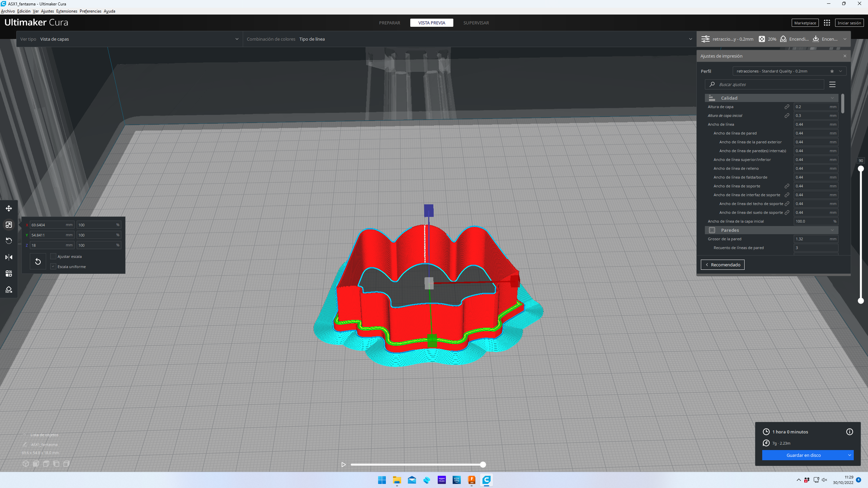Open the Ver tipo dropdown
The image size is (868, 488).
[x=129, y=39]
